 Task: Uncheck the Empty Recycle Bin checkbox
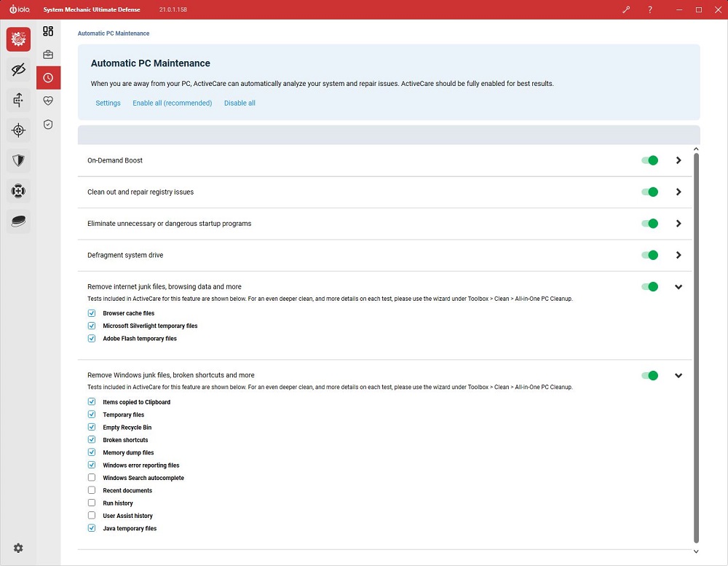pyautogui.click(x=92, y=427)
